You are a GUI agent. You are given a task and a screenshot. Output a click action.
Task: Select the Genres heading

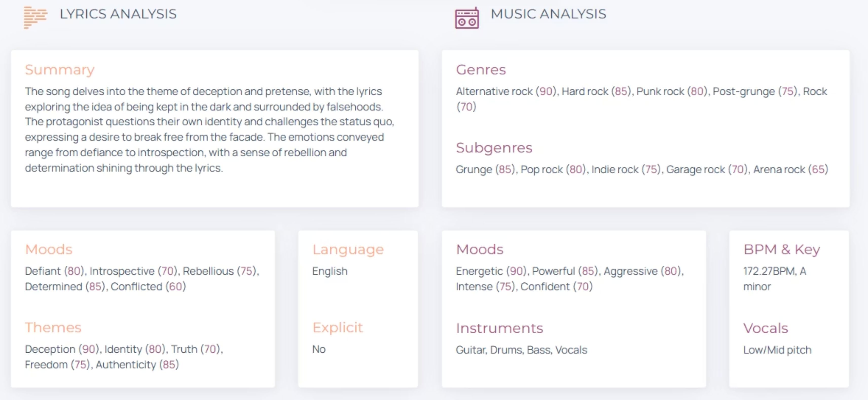[x=480, y=70]
